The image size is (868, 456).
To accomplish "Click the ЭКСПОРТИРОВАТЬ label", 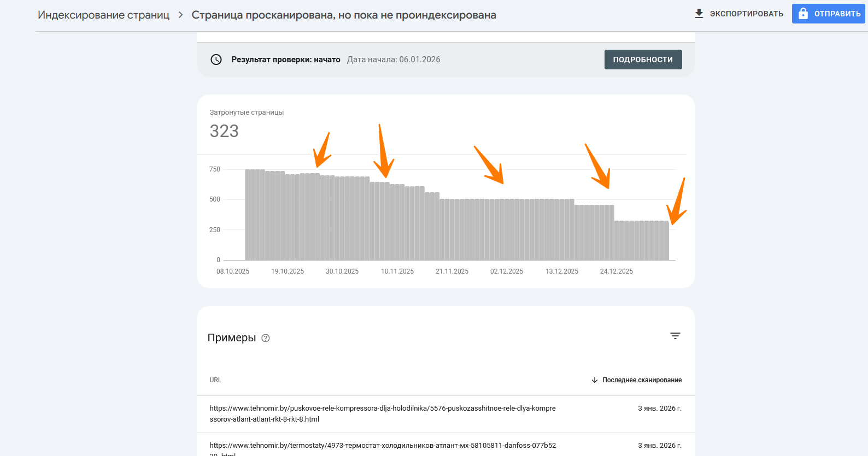I will point(746,14).
